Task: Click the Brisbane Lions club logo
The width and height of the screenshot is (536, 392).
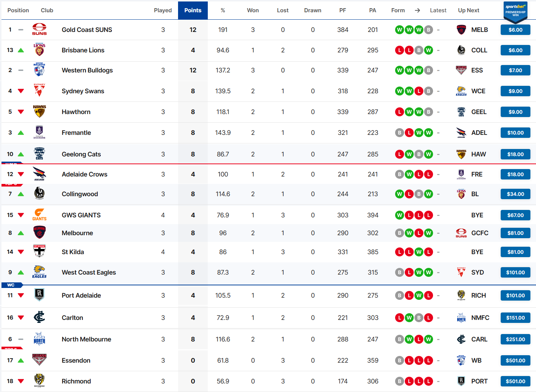Action: [x=39, y=50]
